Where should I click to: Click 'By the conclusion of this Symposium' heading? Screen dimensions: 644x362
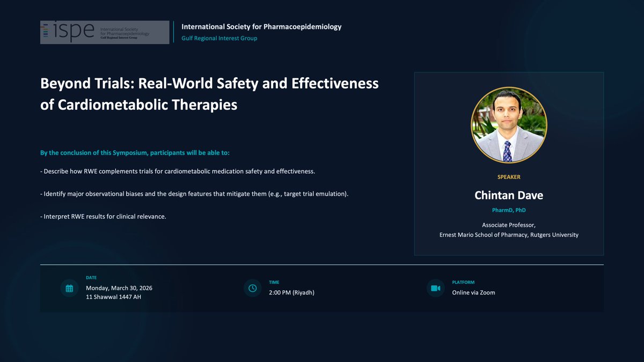tap(135, 153)
